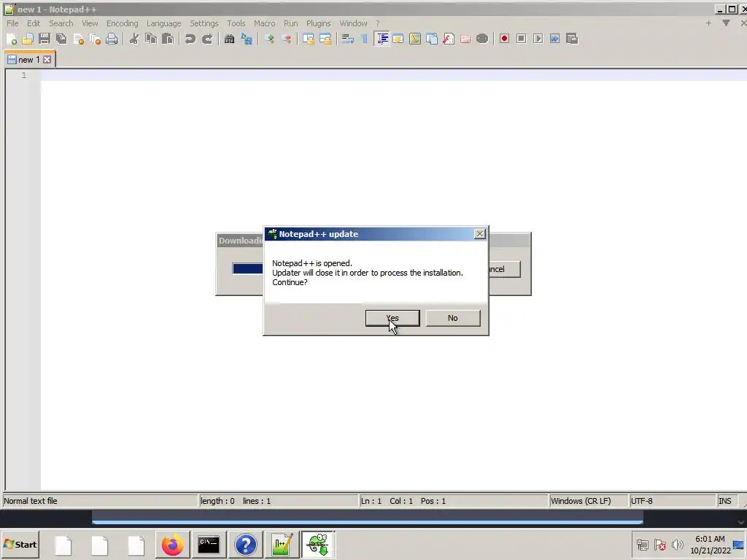Click the blue Help taskbar icon
Image resolution: width=747 pixels, height=560 pixels.
(x=245, y=544)
